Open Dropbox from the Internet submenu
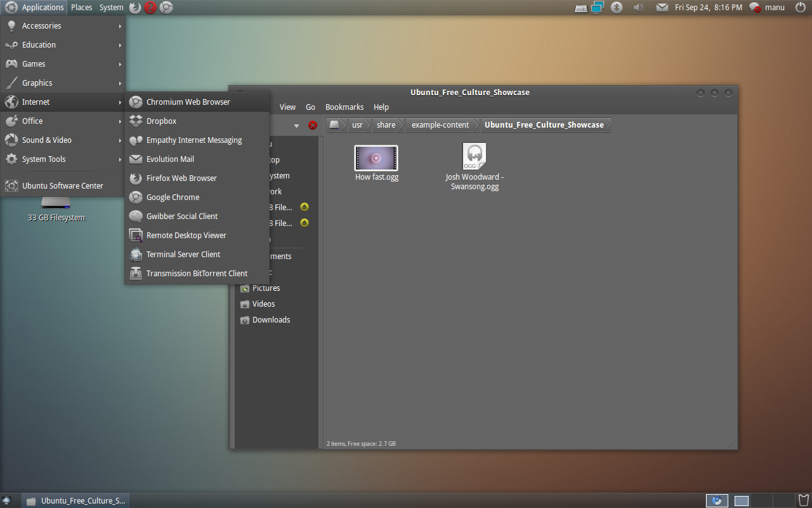 tap(197, 121)
